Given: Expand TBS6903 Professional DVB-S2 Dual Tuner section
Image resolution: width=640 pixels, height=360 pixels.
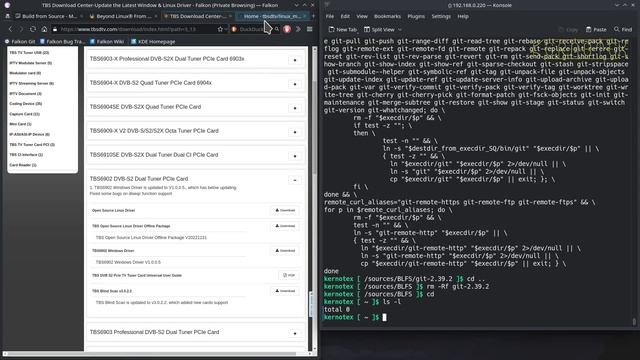Looking at the screenshot, I should coord(295,333).
